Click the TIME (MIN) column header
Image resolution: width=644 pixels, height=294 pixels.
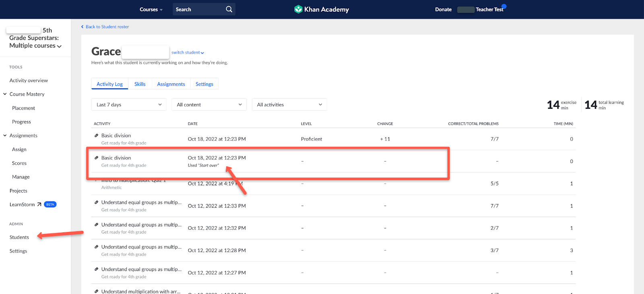(563, 124)
